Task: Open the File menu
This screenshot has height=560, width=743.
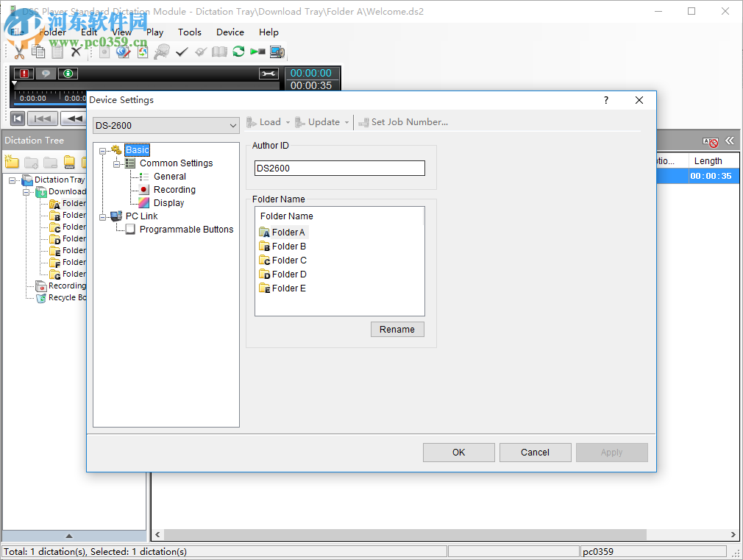Action: pyautogui.click(x=17, y=32)
